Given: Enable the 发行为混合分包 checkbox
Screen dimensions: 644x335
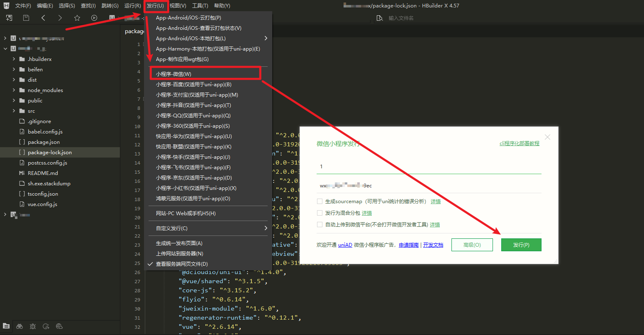Looking at the screenshot, I should click(x=320, y=213).
